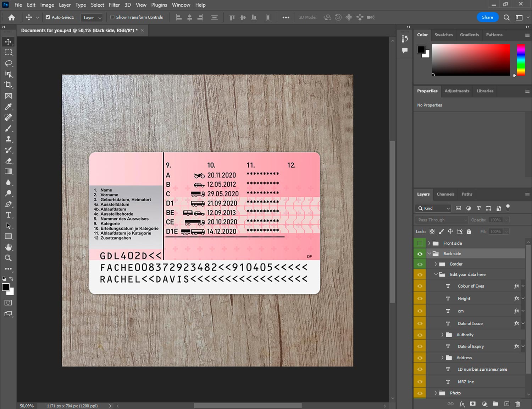Switch to the Adjustments tab

click(x=457, y=91)
